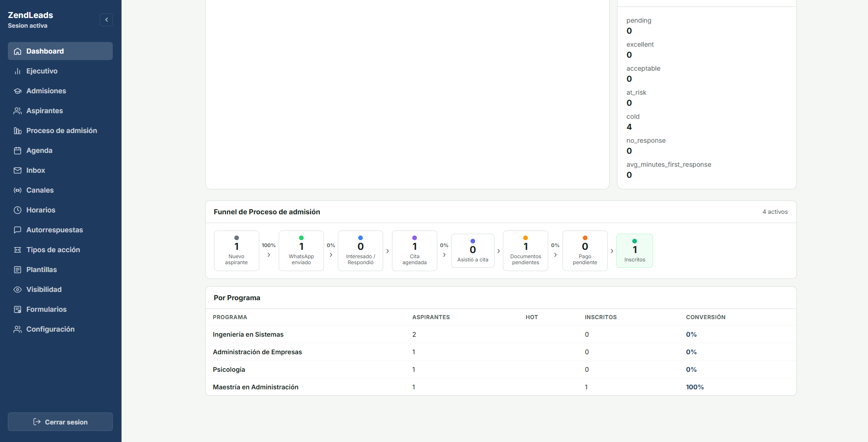Open Autorrespuestas
Image resolution: width=868 pixels, height=442 pixels.
[60, 230]
